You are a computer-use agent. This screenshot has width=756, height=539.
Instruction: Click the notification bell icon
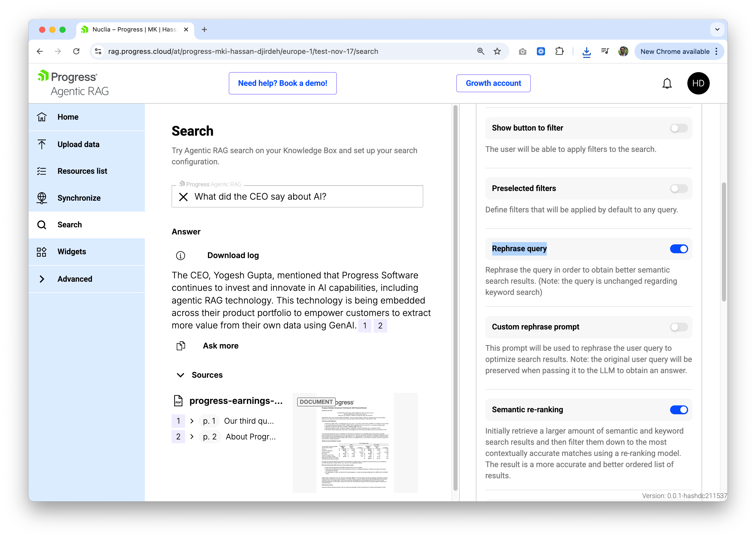tap(667, 83)
